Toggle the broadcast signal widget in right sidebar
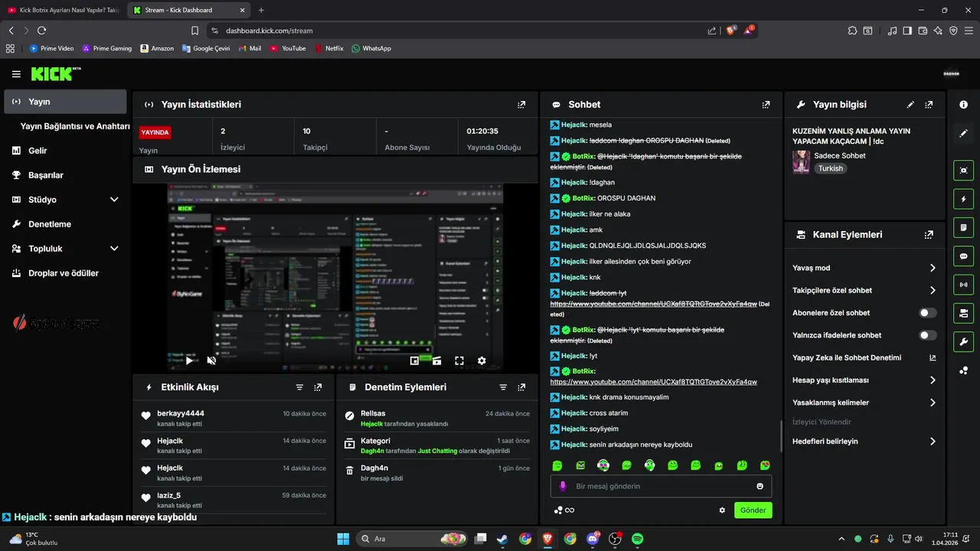The image size is (980, 551). [x=964, y=285]
